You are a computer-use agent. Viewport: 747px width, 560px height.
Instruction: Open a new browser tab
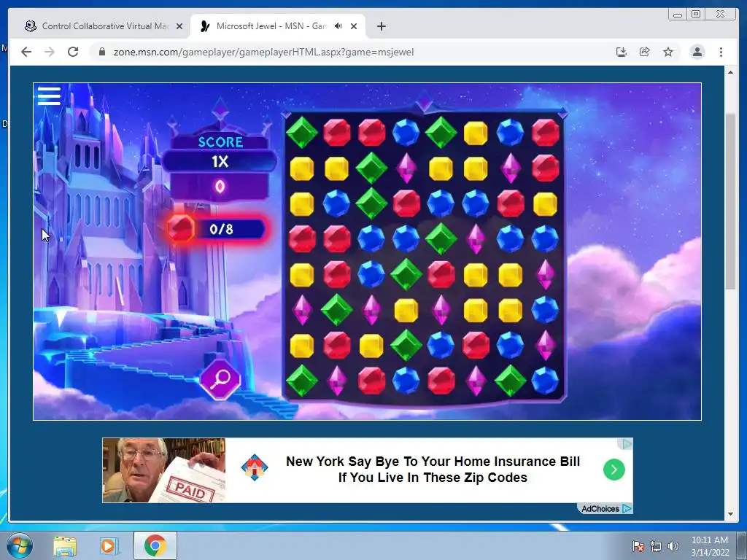click(381, 26)
